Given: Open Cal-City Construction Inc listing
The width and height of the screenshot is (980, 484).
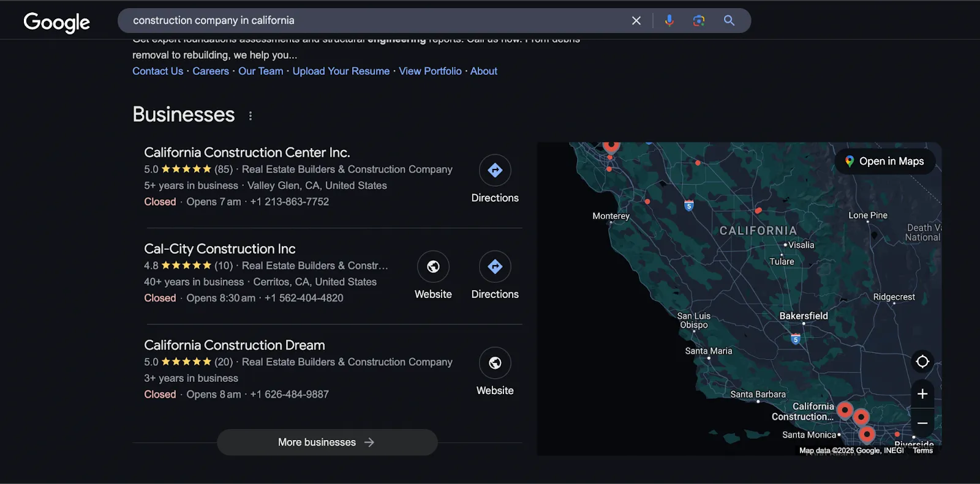Looking at the screenshot, I should coord(220,249).
